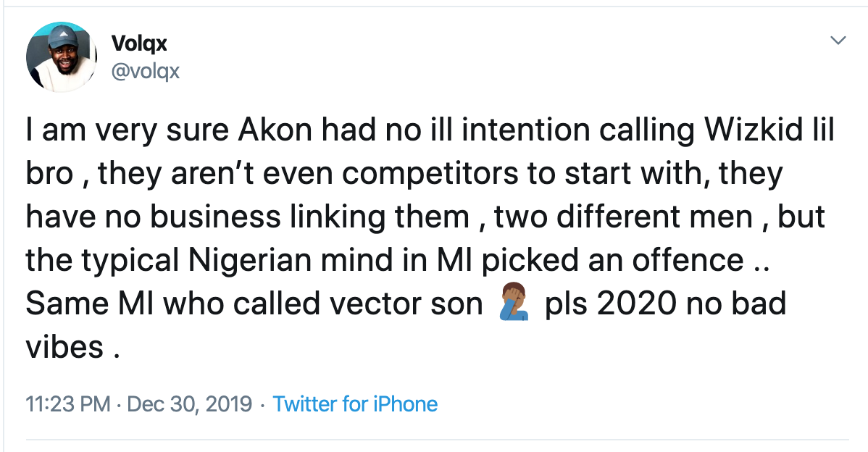Click Volqx's profile avatar picture

pyautogui.click(x=62, y=56)
